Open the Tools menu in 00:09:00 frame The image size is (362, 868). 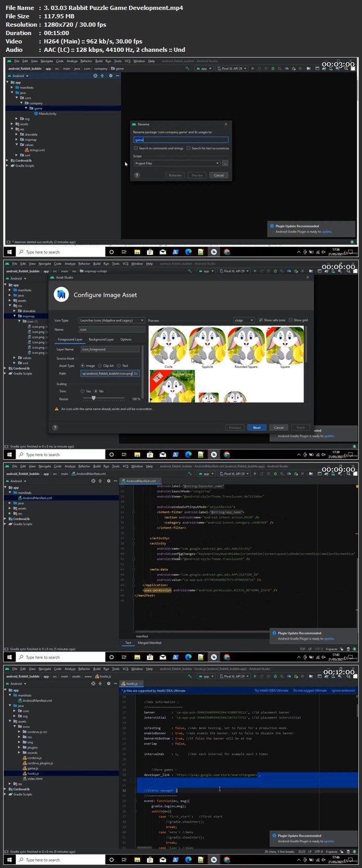(116, 466)
